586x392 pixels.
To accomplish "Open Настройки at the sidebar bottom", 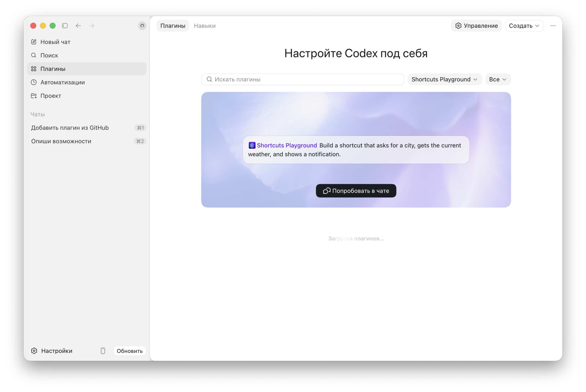I will (x=52, y=351).
